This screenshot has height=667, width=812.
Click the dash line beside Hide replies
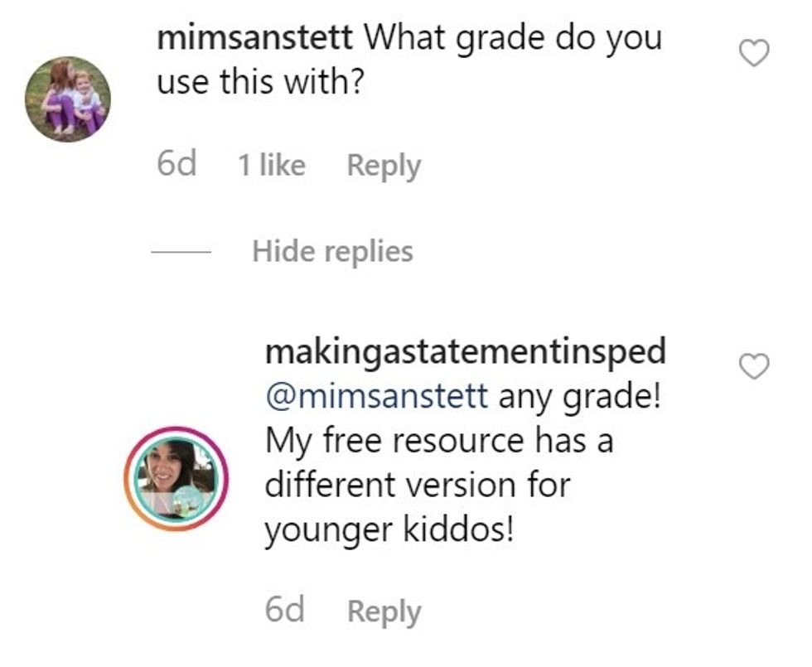[181, 251]
